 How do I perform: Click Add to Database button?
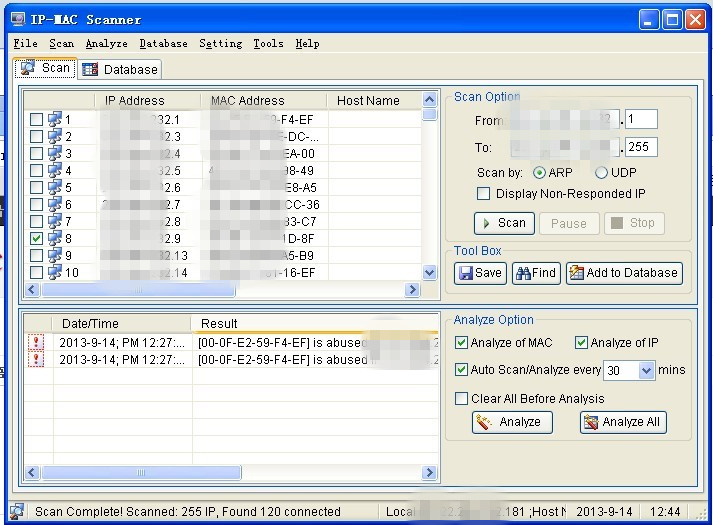click(x=624, y=273)
